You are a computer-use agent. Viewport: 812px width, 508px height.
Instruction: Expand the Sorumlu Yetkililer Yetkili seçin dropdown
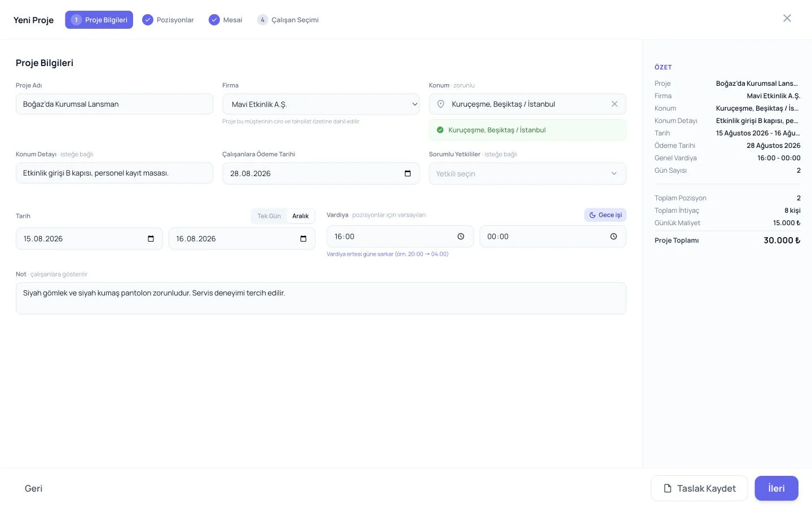[x=527, y=174]
